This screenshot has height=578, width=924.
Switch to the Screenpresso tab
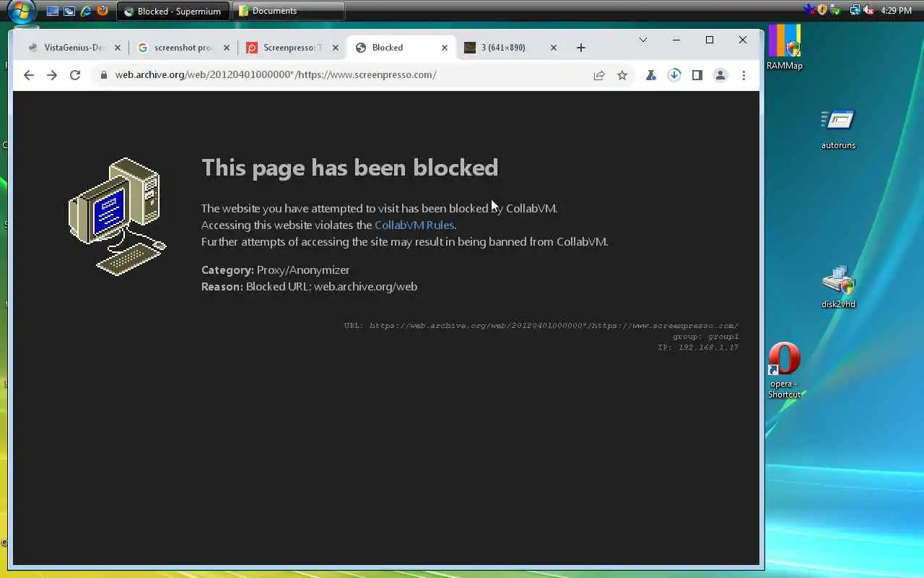click(x=292, y=48)
